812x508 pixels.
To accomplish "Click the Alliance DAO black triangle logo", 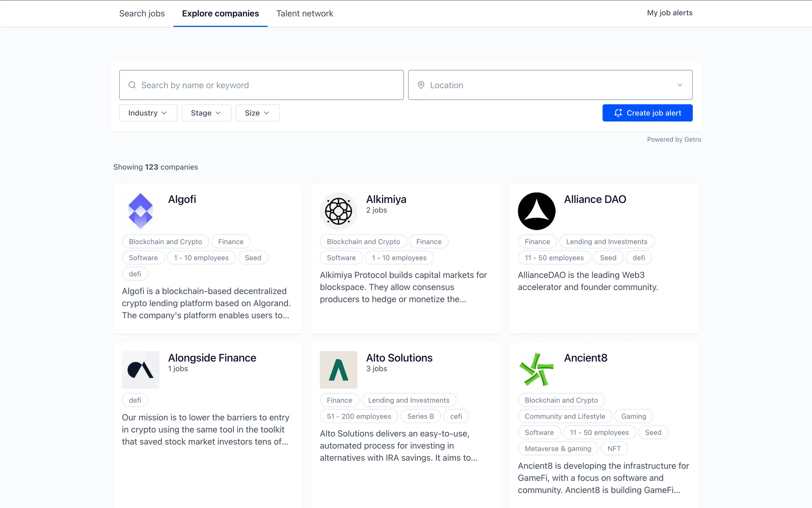I will pos(536,211).
